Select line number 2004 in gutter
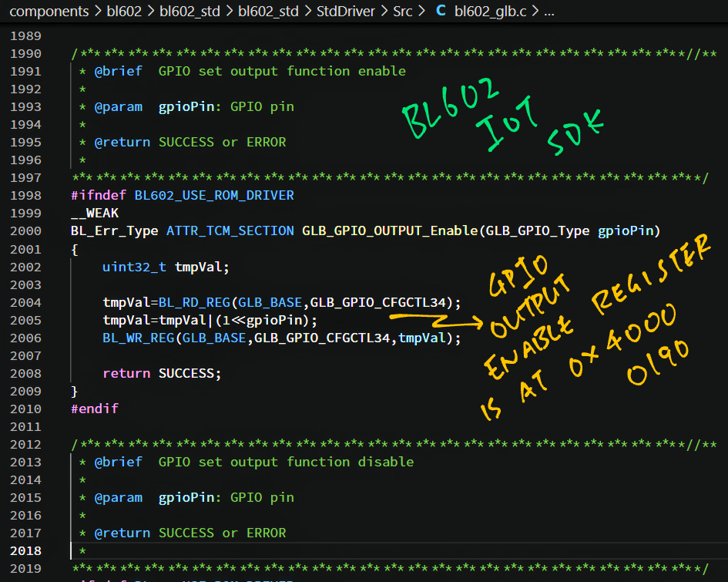This screenshot has width=728, height=582. click(x=25, y=302)
